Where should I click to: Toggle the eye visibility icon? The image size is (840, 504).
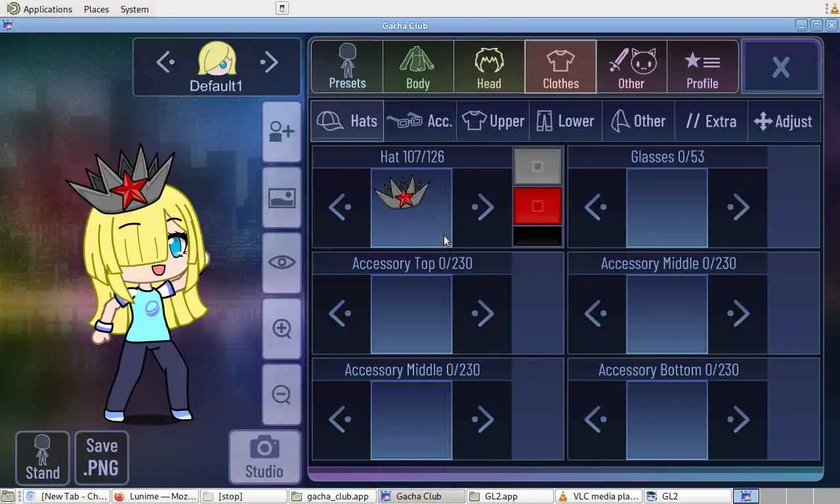tap(282, 262)
